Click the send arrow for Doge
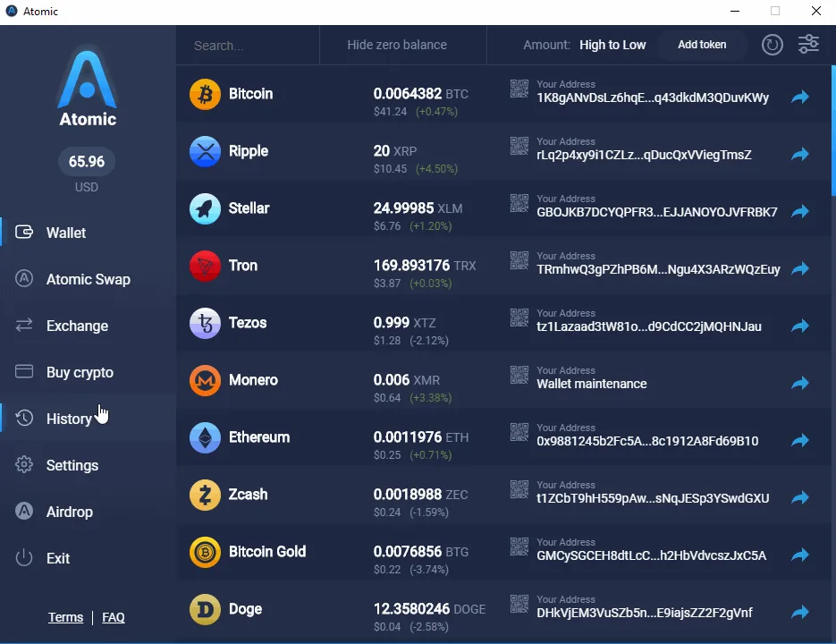Screen dimensions: 836x644 (x=799, y=612)
